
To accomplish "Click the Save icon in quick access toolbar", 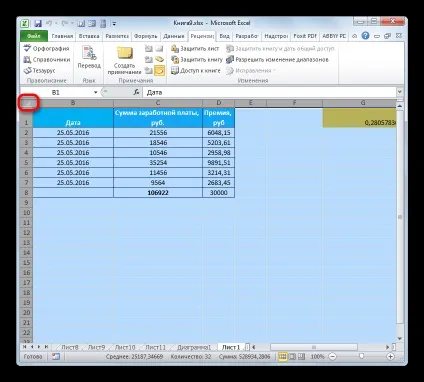I will coord(38,24).
